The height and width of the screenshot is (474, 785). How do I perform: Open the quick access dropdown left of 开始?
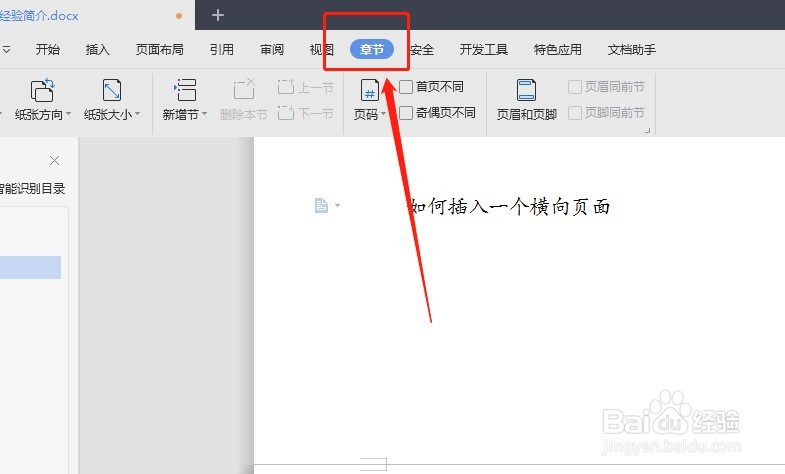tap(7, 50)
